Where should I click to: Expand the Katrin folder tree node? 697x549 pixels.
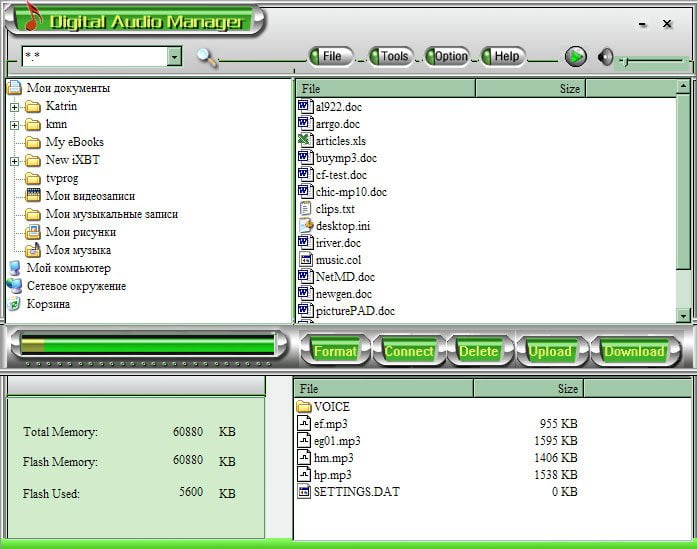click(x=14, y=107)
